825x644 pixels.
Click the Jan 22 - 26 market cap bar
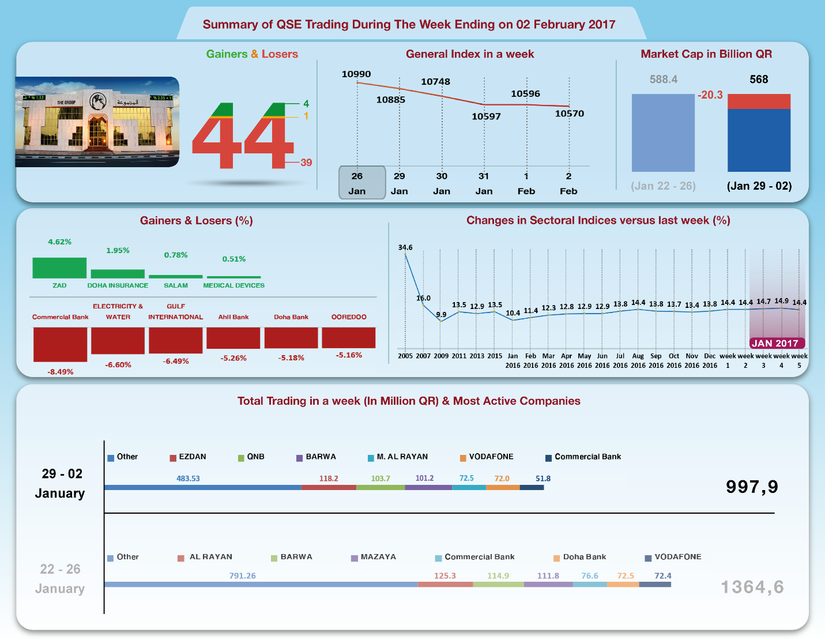(x=663, y=133)
